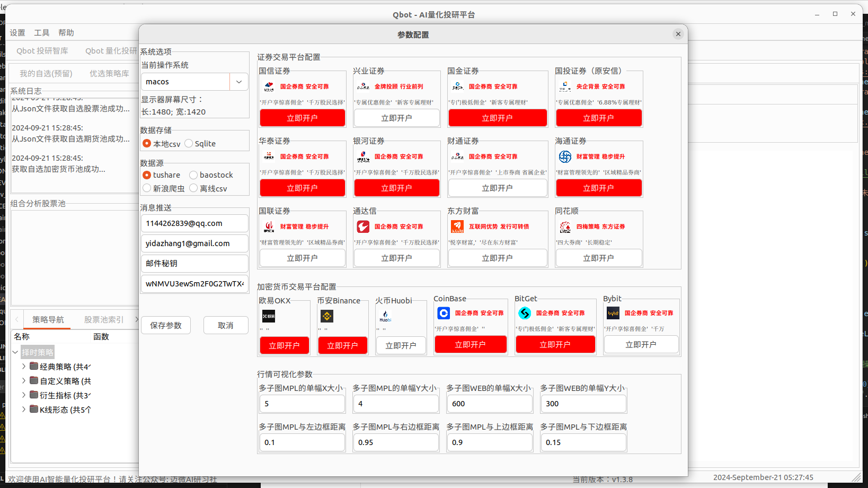Open the 工具 menu
This screenshot has height=488, width=868.
41,32
